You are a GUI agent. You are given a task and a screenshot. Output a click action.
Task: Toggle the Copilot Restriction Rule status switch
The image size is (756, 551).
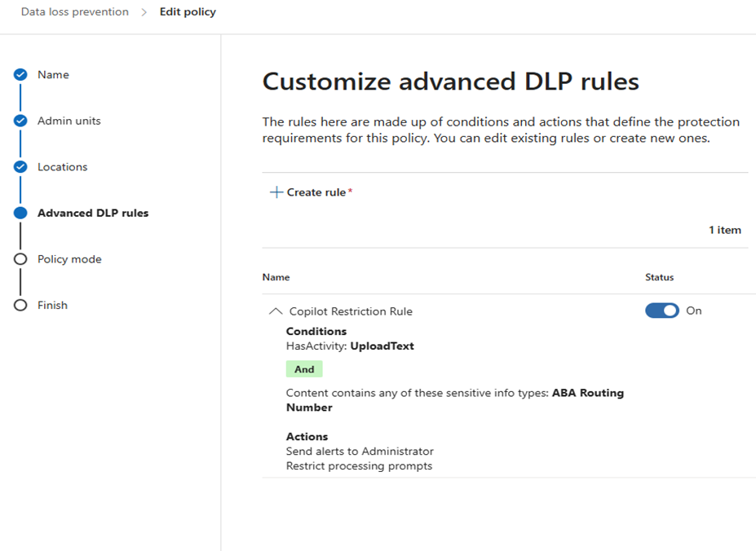662,311
